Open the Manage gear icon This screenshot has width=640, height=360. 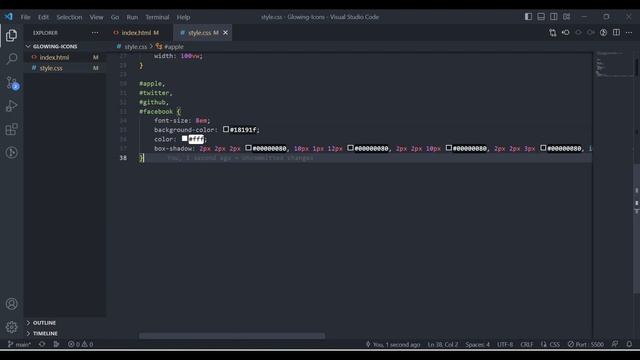11,327
